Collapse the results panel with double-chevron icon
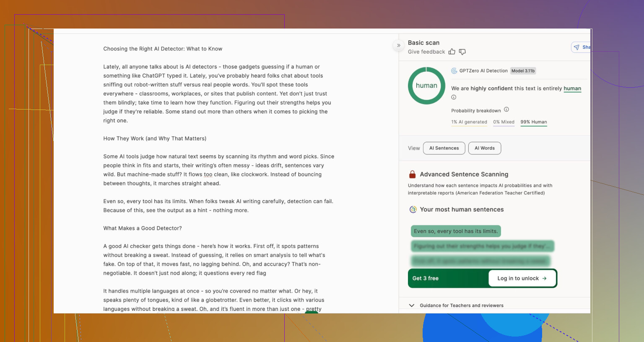The height and width of the screenshot is (342, 644). 398,45
